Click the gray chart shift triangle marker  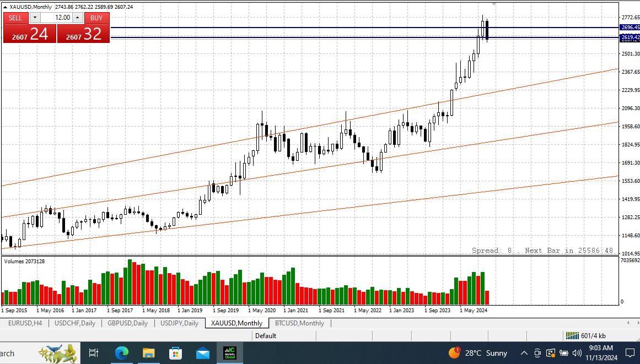point(494,4)
